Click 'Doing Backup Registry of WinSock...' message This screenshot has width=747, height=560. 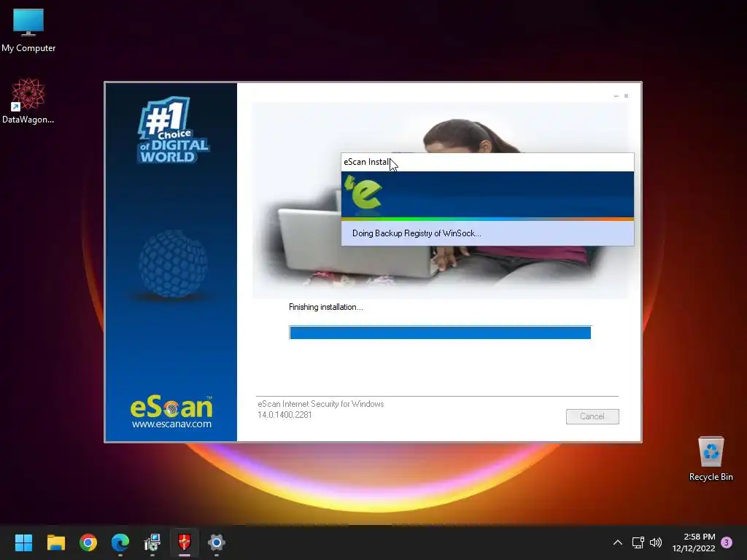click(417, 233)
